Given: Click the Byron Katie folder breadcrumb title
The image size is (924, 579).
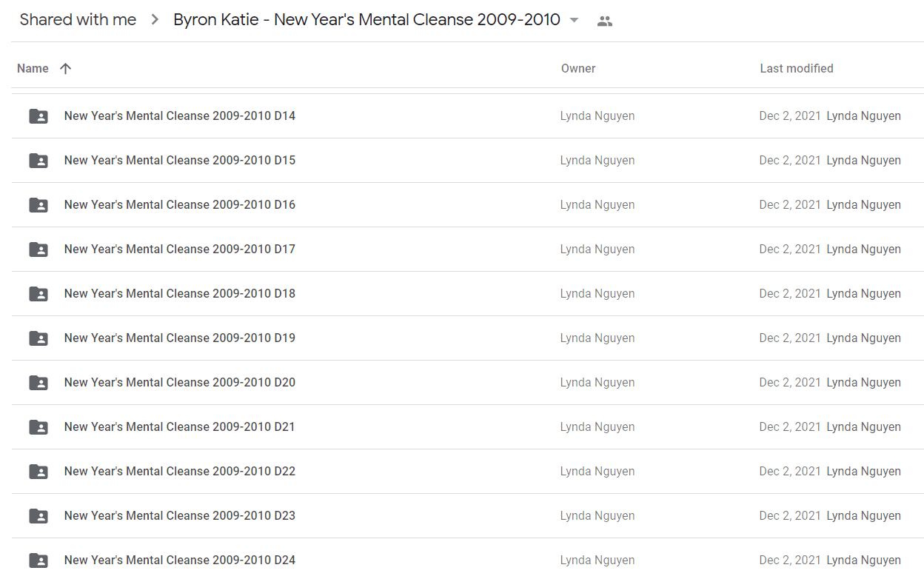Looking at the screenshot, I should click(x=366, y=20).
